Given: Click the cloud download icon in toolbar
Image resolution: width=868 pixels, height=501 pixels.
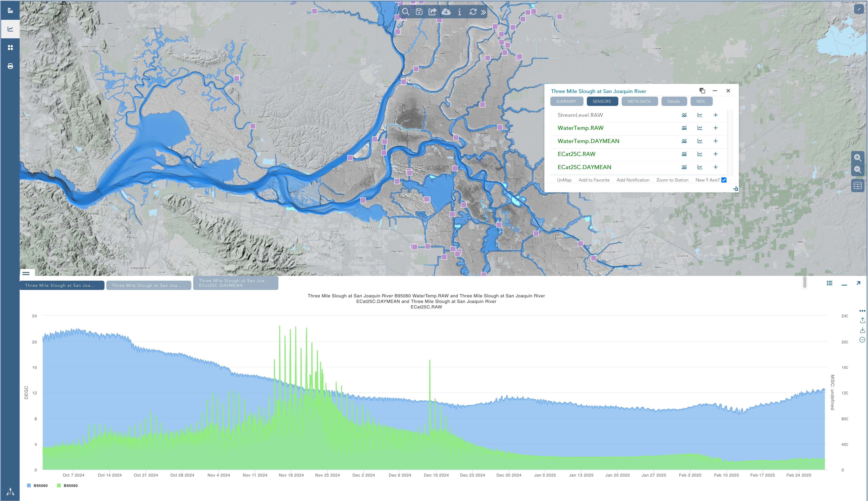Looking at the screenshot, I should [446, 12].
